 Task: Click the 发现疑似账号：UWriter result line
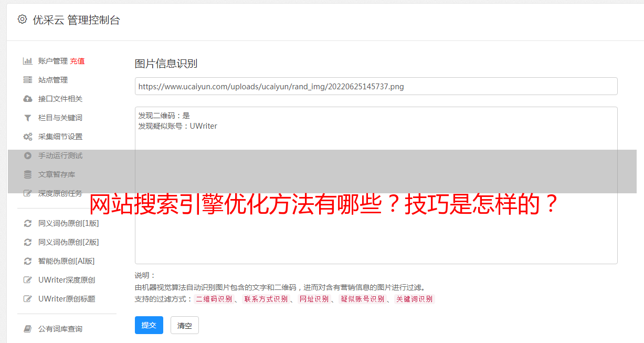(178, 126)
